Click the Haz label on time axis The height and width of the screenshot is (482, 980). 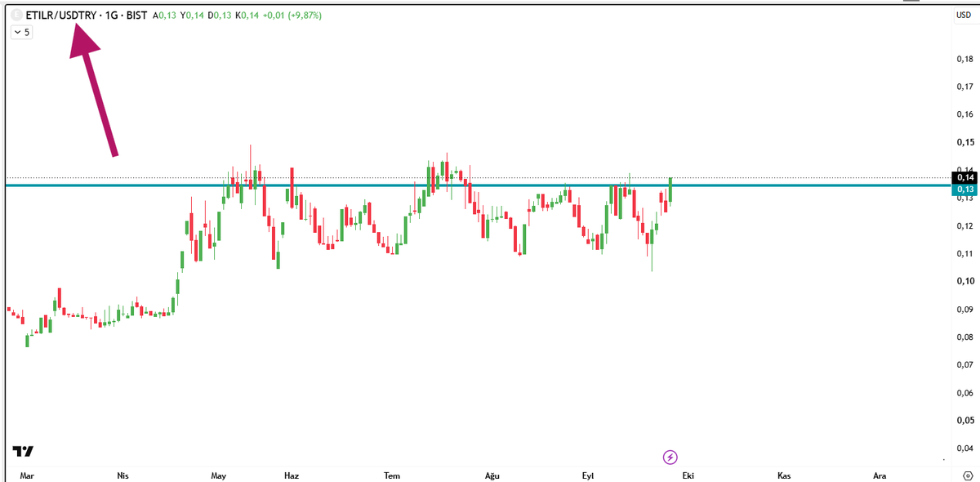point(292,475)
